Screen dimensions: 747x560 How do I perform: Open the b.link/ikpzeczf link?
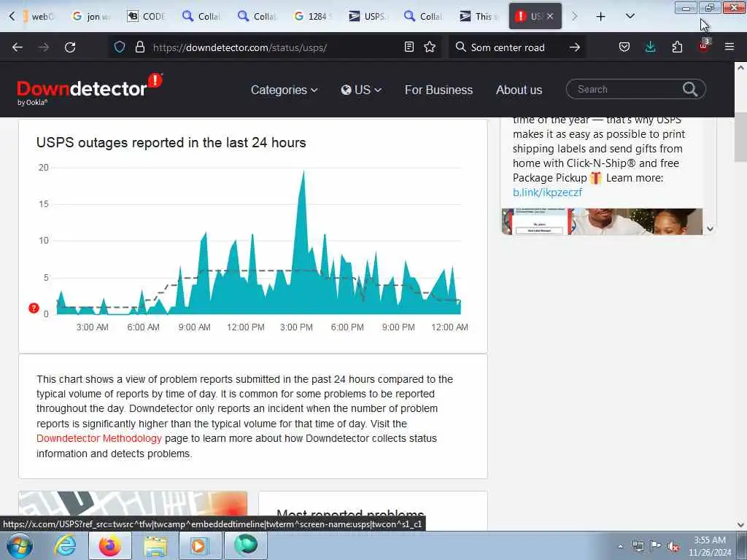tap(547, 192)
